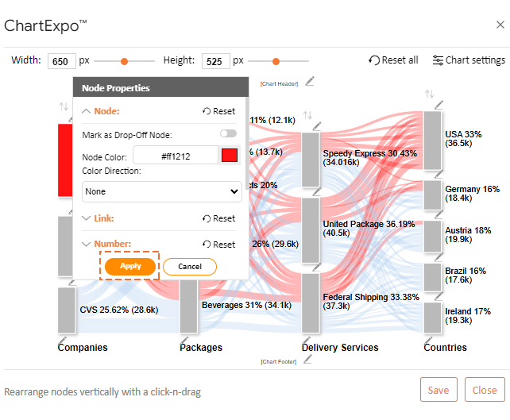Close the ChartExpo window with the X

500,25
